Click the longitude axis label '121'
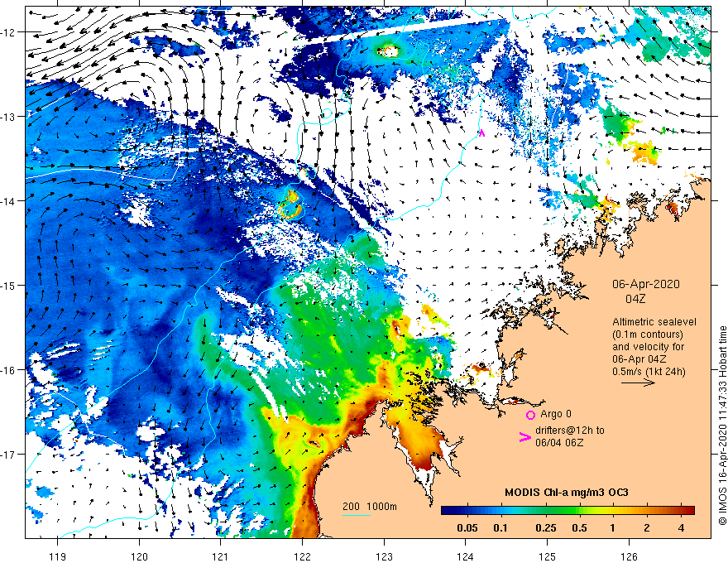 pyautogui.click(x=221, y=556)
